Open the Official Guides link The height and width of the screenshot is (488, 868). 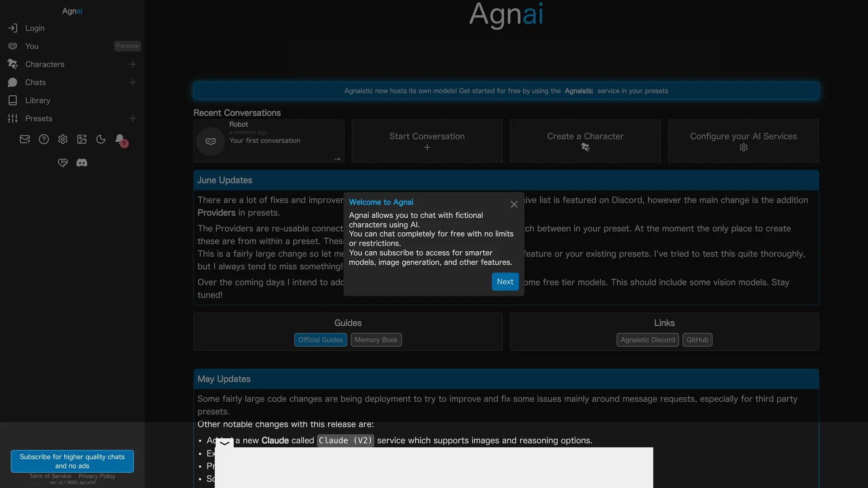[321, 340]
